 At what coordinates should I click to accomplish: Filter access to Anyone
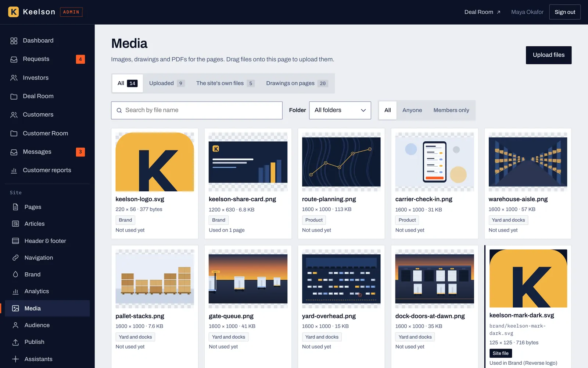pyautogui.click(x=412, y=110)
